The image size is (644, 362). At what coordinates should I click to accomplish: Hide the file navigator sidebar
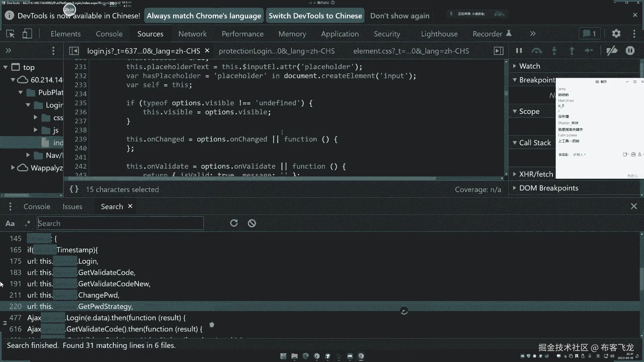[x=74, y=51]
